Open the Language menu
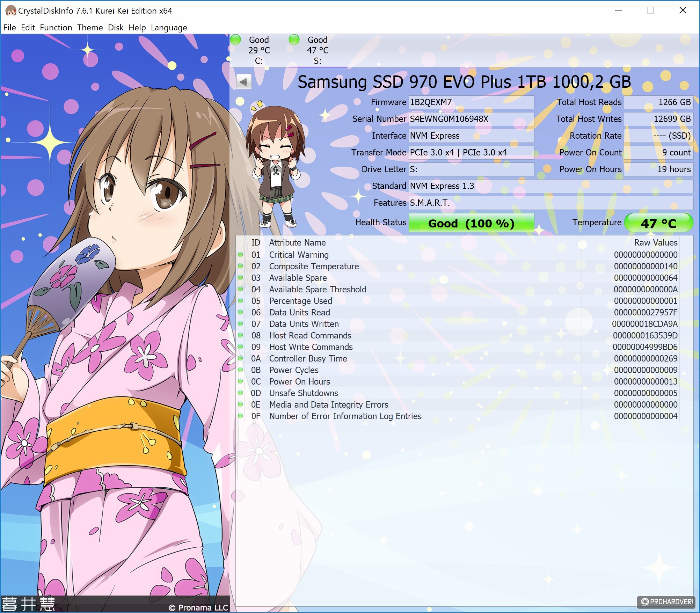This screenshot has height=613, width=700. point(169,28)
